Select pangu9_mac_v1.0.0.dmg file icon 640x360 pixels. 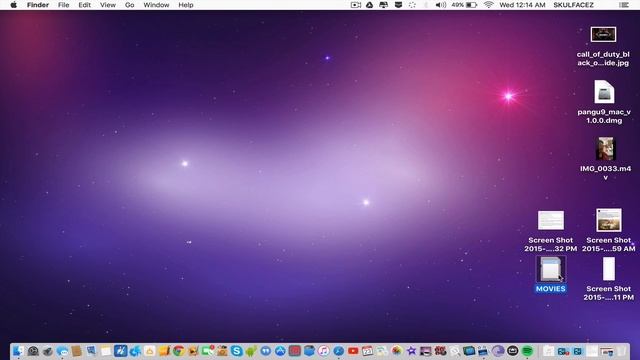(604, 92)
